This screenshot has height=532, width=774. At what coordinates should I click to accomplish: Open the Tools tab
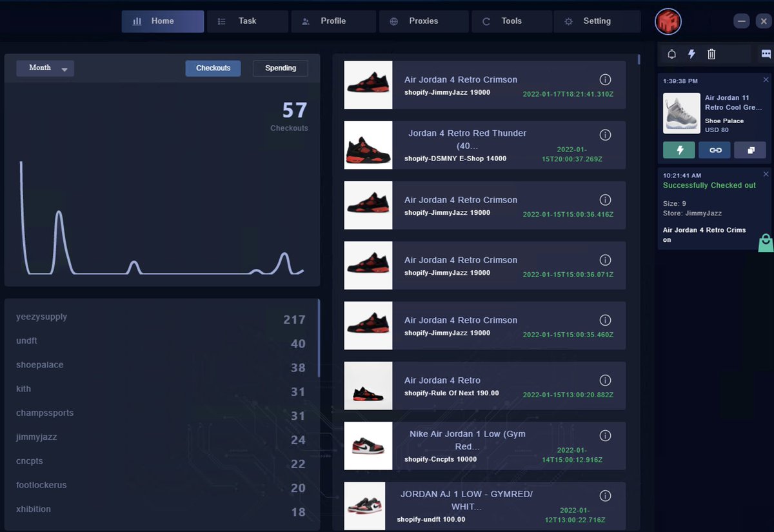coord(511,21)
